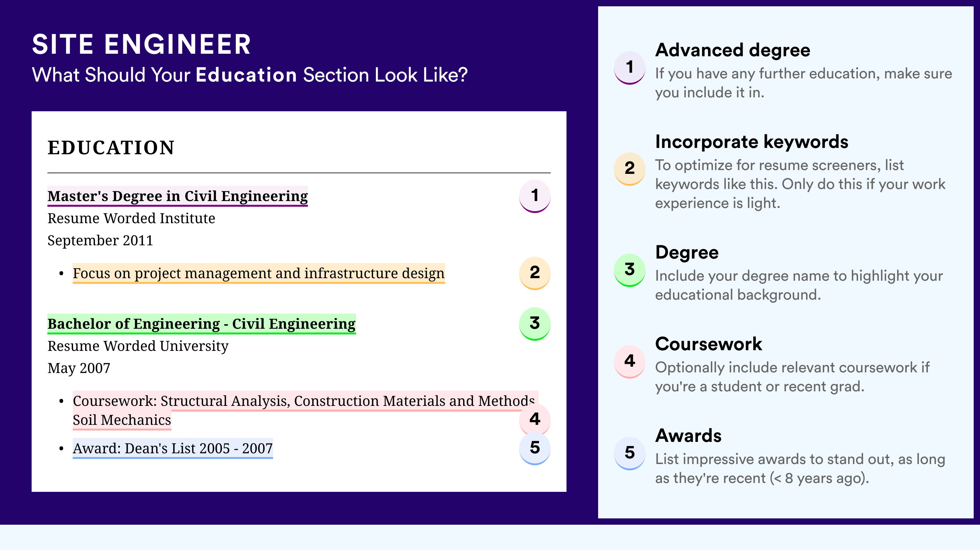Click orange badge 2 beside Focus bullet
The width and height of the screenshot is (980, 550).
pyautogui.click(x=535, y=273)
